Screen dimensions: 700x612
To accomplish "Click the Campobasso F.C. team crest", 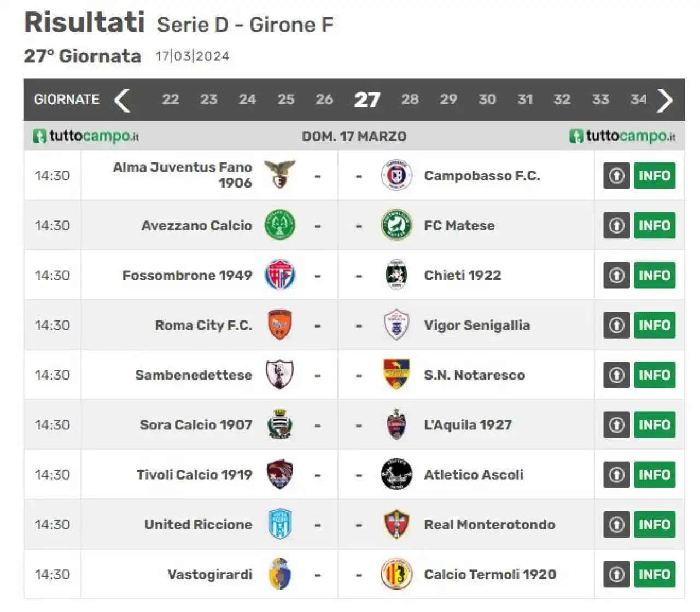I will (x=396, y=175).
